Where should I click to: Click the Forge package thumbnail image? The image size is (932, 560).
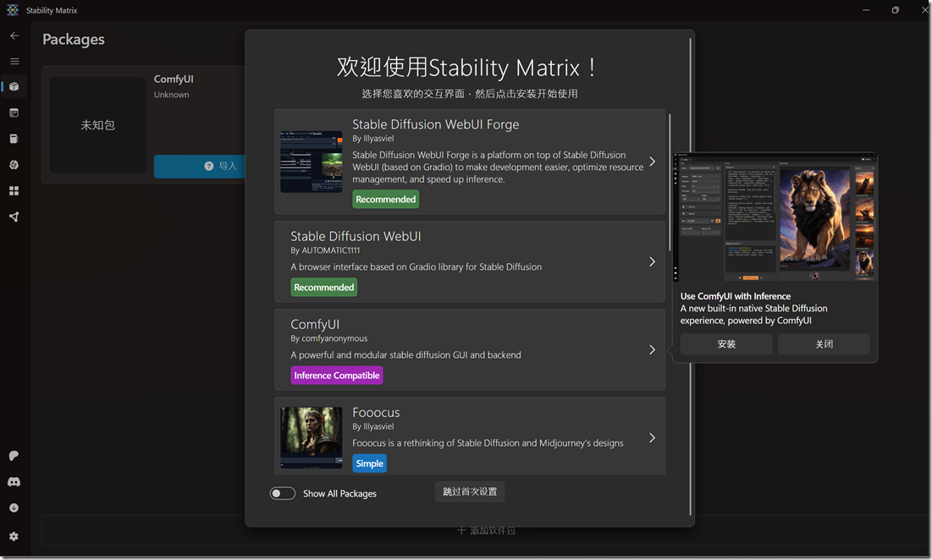point(312,162)
